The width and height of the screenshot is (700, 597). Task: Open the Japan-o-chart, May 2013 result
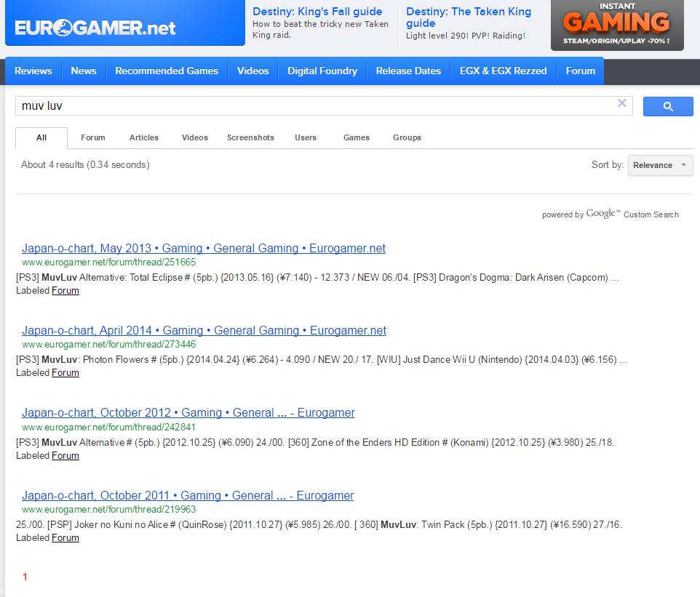click(x=204, y=249)
